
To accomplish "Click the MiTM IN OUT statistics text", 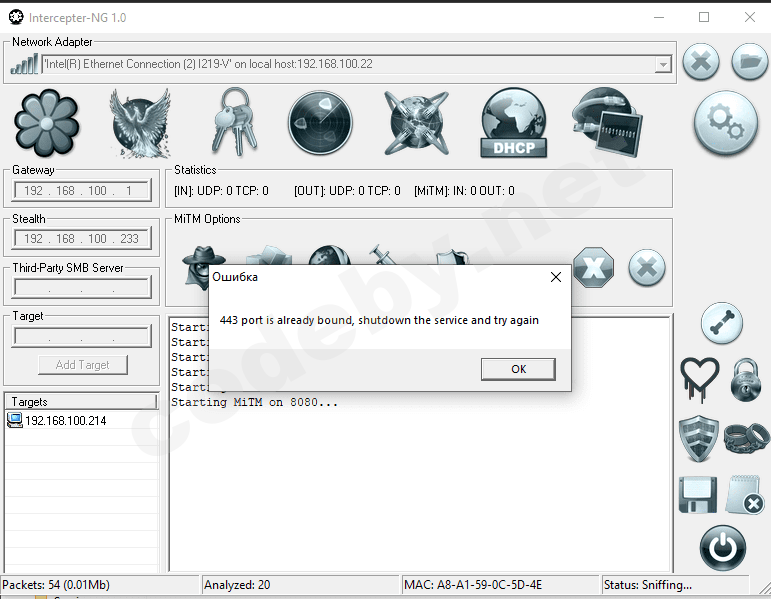I will [x=464, y=191].
